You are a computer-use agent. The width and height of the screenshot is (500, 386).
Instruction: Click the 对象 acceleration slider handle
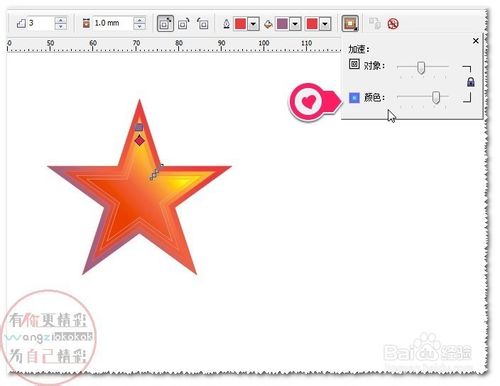[x=421, y=68]
